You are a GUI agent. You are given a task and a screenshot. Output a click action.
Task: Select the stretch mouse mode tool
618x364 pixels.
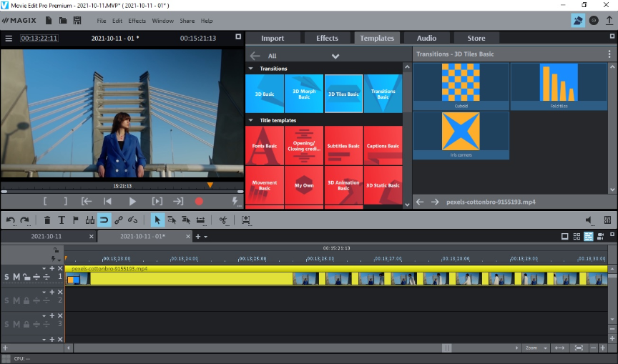[x=200, y=220]
